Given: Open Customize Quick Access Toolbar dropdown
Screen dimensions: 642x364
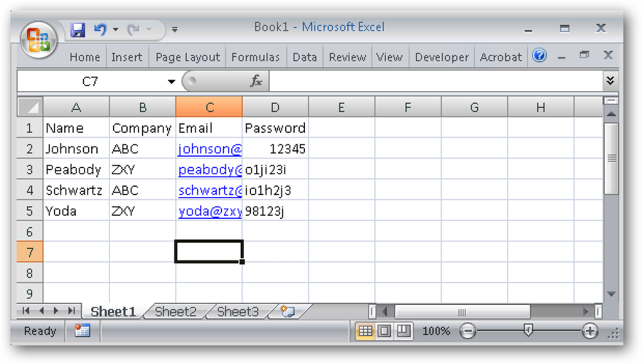Looking at the screenshot, I should [175, 30].
